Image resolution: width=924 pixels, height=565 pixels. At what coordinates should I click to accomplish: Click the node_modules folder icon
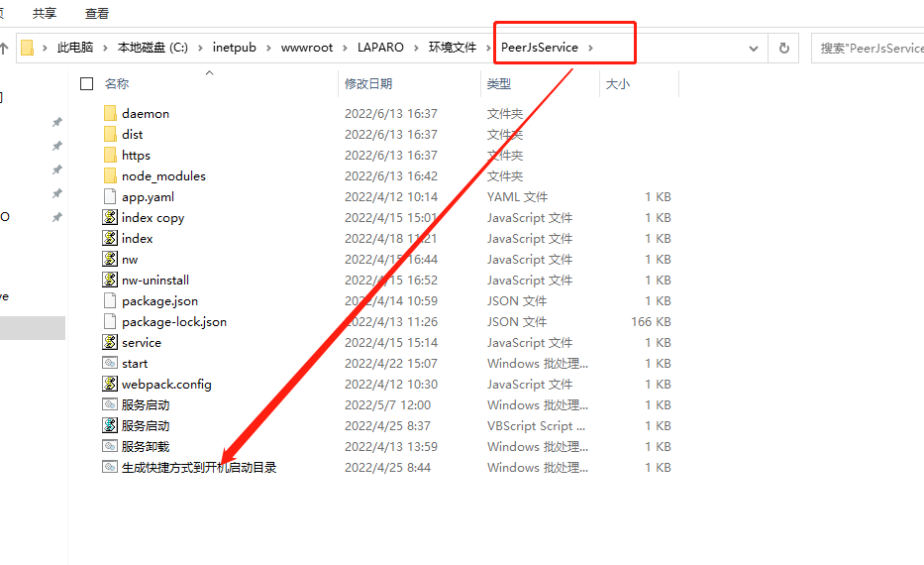[x=110, y=175]
